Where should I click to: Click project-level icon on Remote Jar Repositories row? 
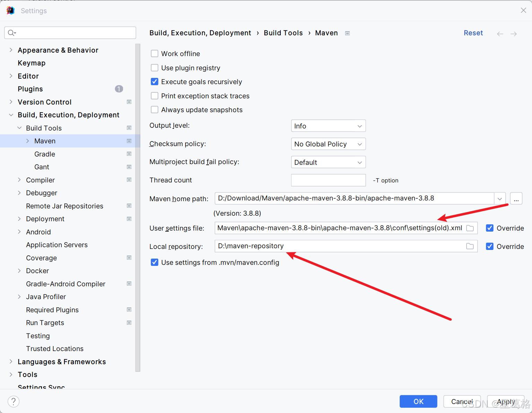(129, 206)
